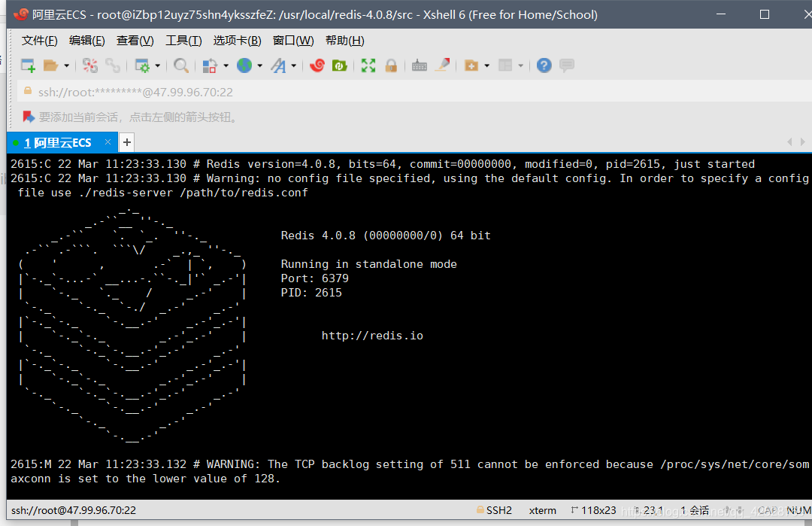Expand the color scheme dropdown arrow
812x526 pixels.
point(226,65)
